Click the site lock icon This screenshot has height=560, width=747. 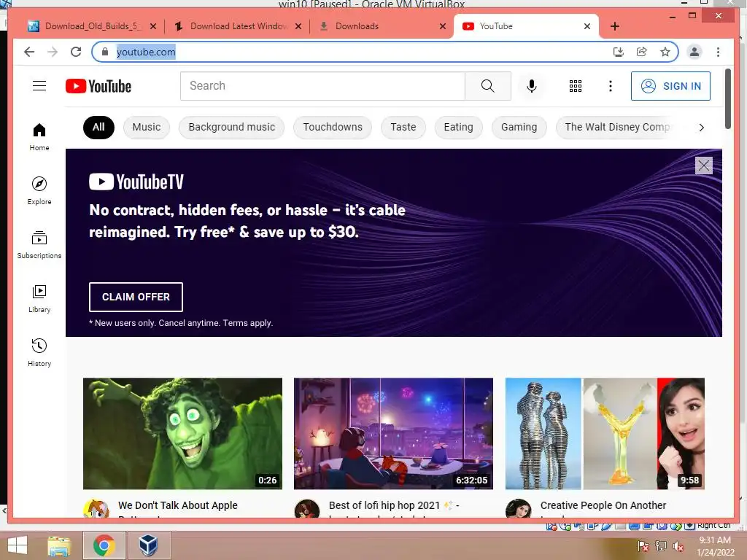point(105,52)
